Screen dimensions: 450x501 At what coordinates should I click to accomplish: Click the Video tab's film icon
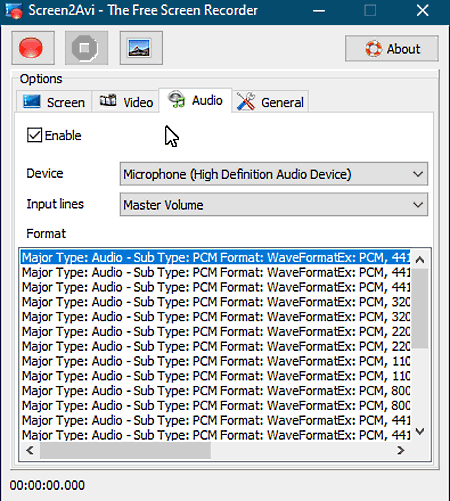point(108,100)
